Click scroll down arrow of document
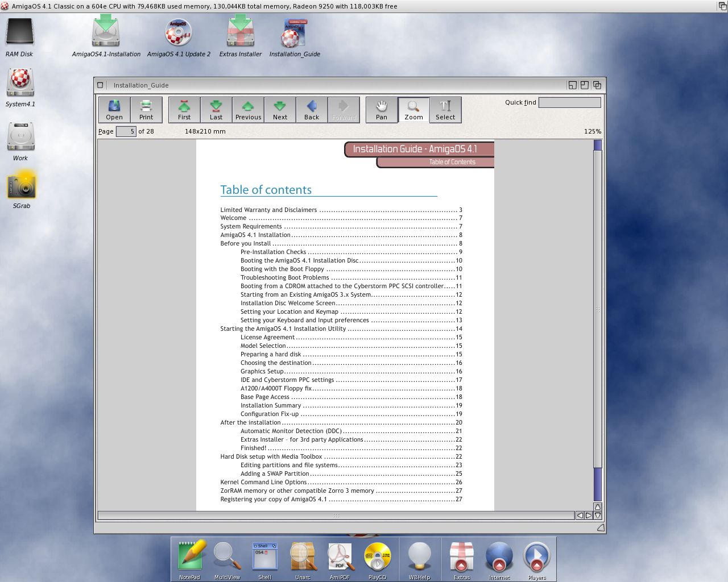This screenshot has width=728, height=582. coord(598,516)
